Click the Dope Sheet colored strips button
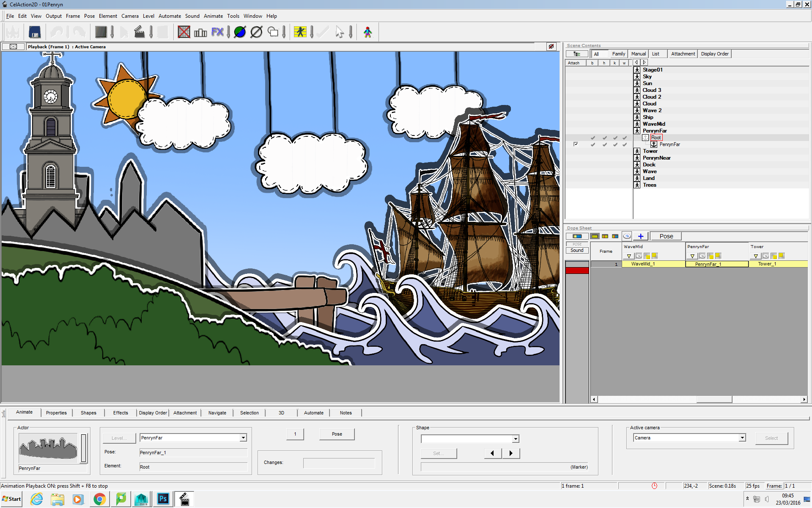Screen dimensions: 812x508 (577, 236)
